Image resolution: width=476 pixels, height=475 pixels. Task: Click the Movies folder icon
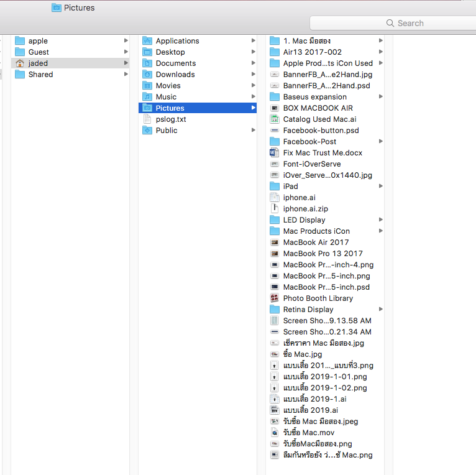147,86
